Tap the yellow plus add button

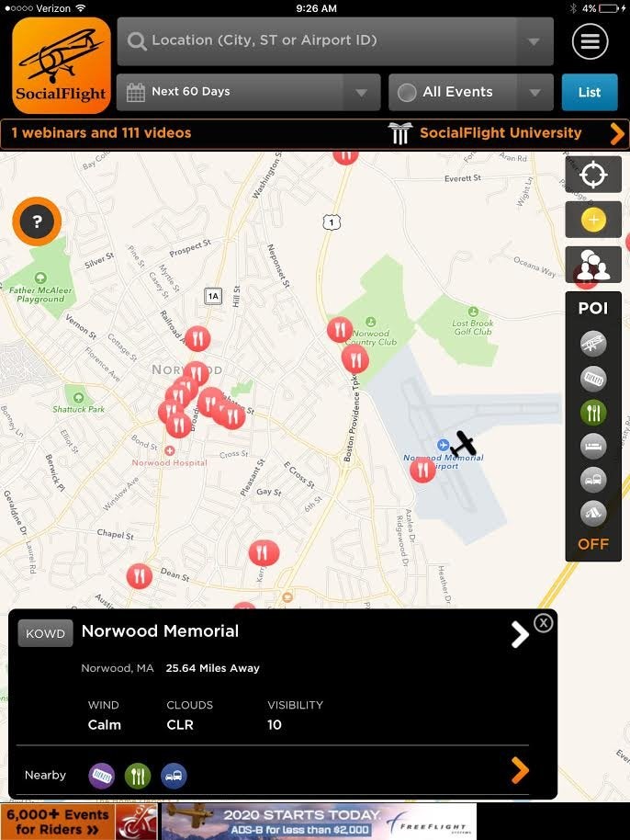(x=593, y=220)
